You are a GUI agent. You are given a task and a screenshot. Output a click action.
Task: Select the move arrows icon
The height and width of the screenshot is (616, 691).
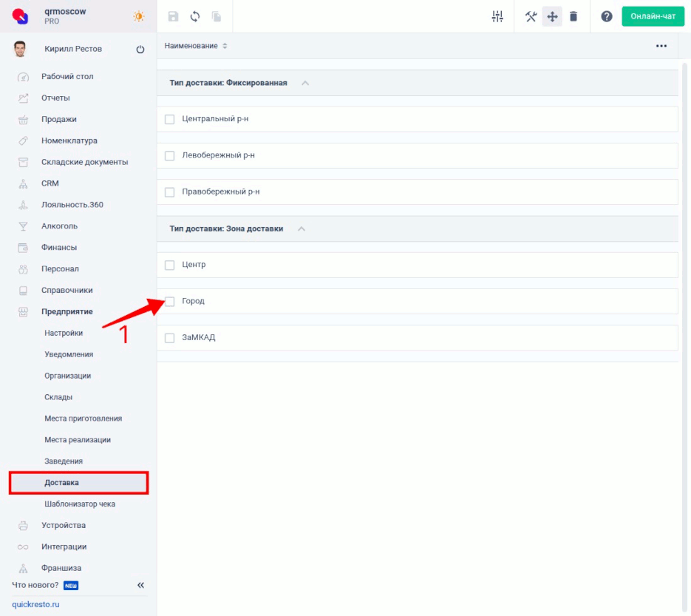click(x=552, y=16)
